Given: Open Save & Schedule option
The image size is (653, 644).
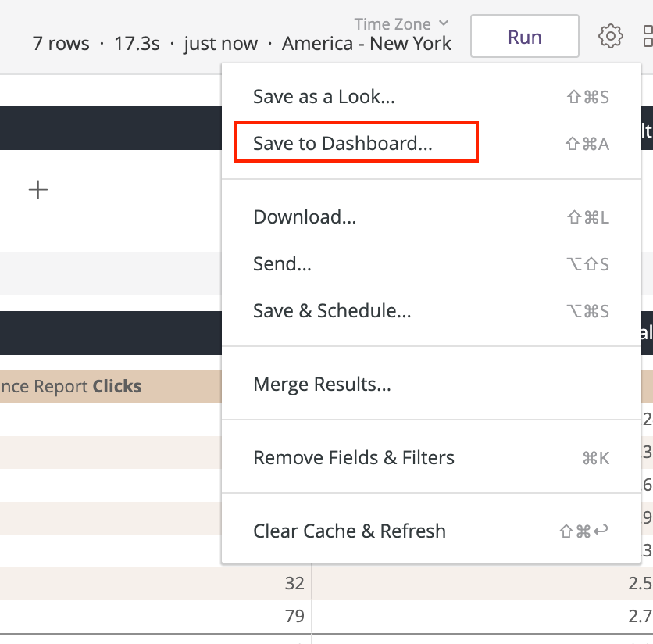Looking at the screenshot, I should [332, 311].
